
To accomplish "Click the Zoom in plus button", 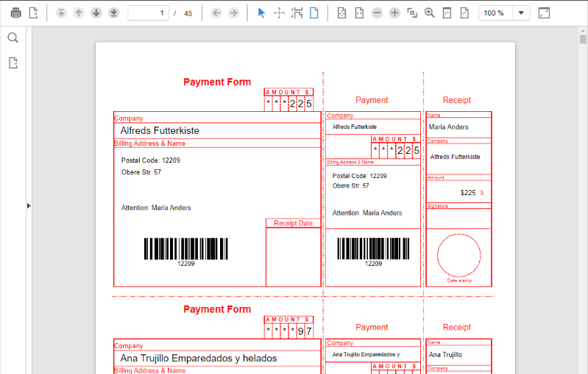I will coord(394,13).
